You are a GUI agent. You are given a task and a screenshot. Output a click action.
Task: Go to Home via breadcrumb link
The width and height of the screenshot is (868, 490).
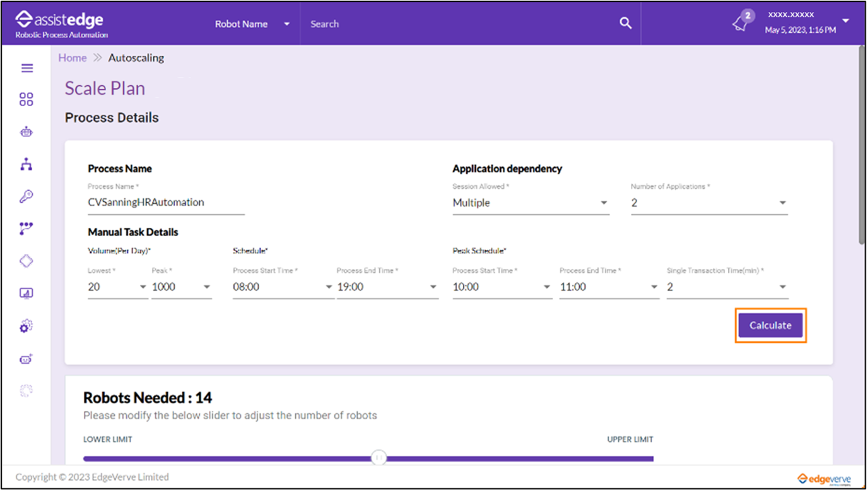(x=73, y=58)
